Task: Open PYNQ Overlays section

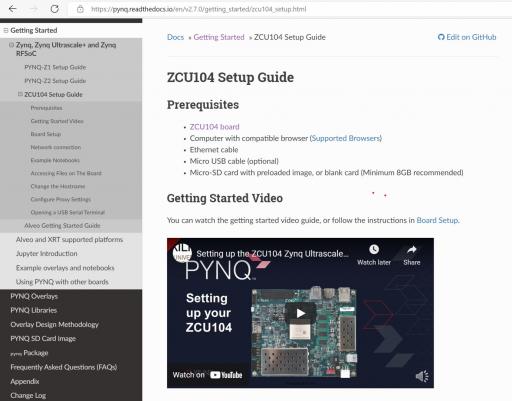Action: [x=34, y=296]
